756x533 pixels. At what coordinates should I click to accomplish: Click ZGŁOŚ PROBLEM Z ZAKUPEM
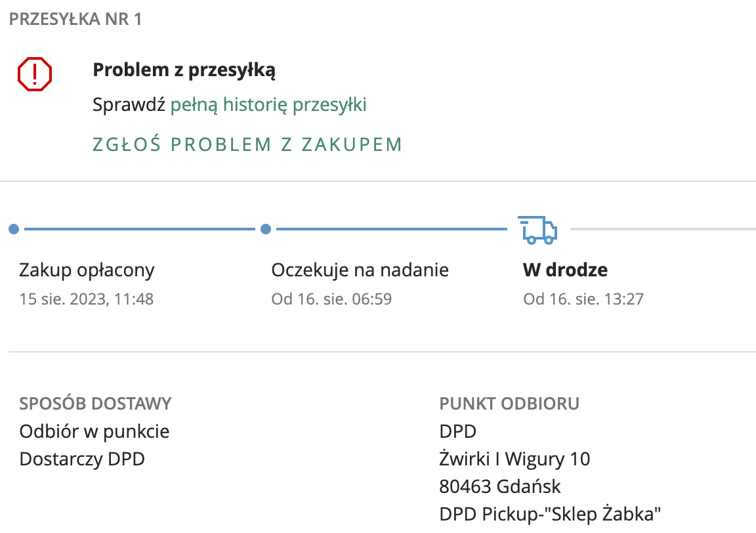click(x=248, y=144)
